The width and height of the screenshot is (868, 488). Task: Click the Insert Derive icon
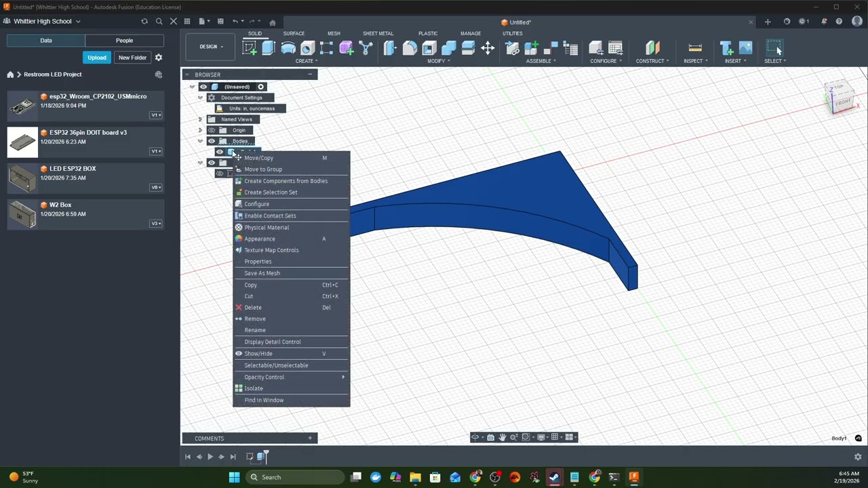click(x=726, y=47)
